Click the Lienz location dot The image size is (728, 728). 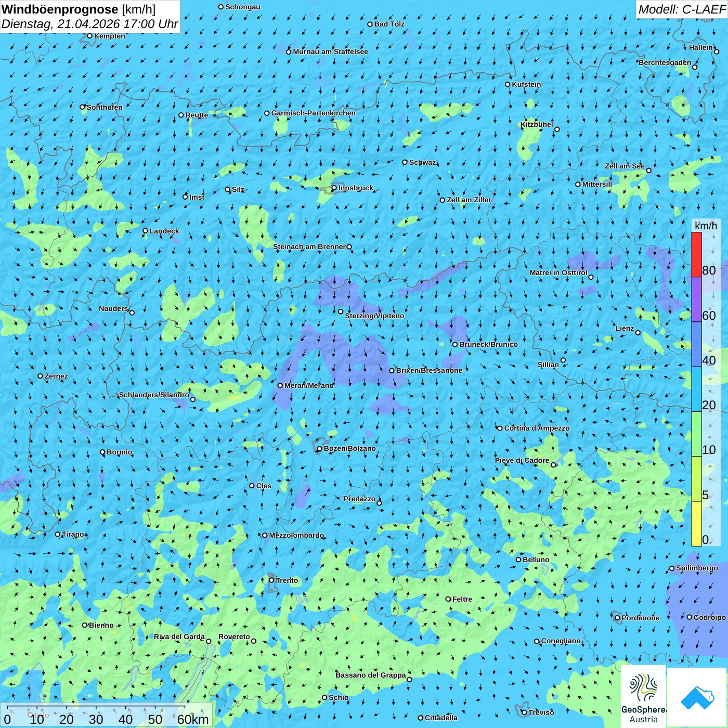[638, 333]
